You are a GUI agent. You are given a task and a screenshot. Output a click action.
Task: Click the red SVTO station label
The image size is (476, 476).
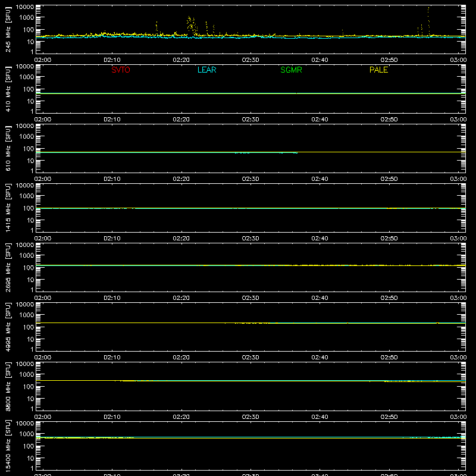coord(121,70)
